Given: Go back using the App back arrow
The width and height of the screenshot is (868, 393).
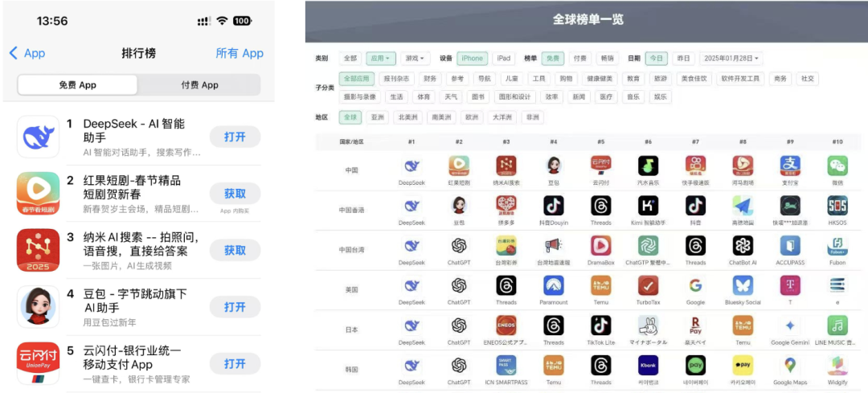Looking at the screenshot, I should pyautogui.click(x=27, y=53).
